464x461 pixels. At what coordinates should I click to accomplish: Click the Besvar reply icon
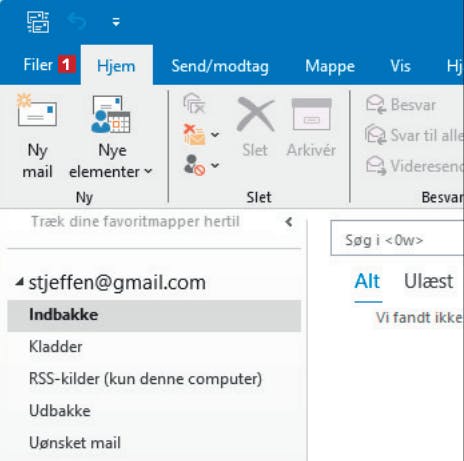(376, 104)
